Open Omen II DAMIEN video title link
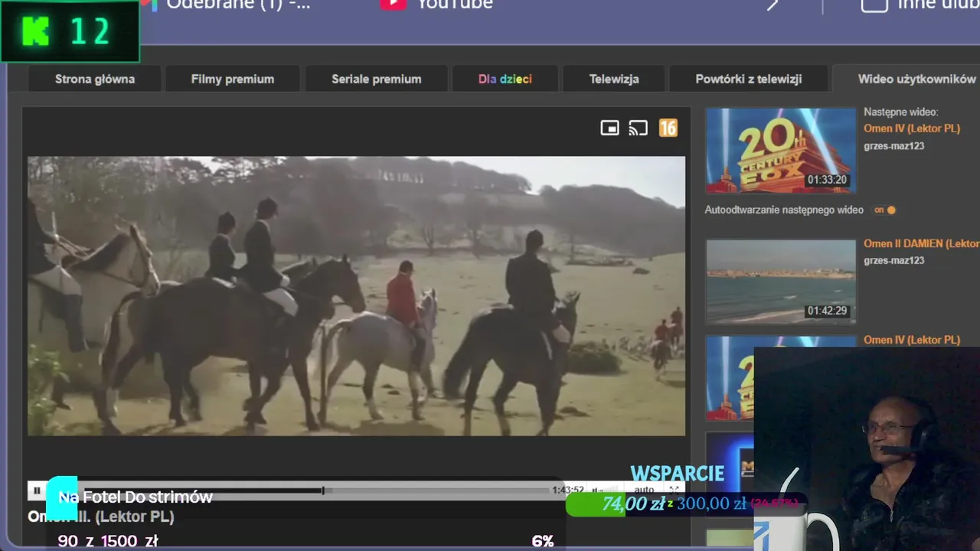This screenshot has height=551, width=980. point(922,243)
